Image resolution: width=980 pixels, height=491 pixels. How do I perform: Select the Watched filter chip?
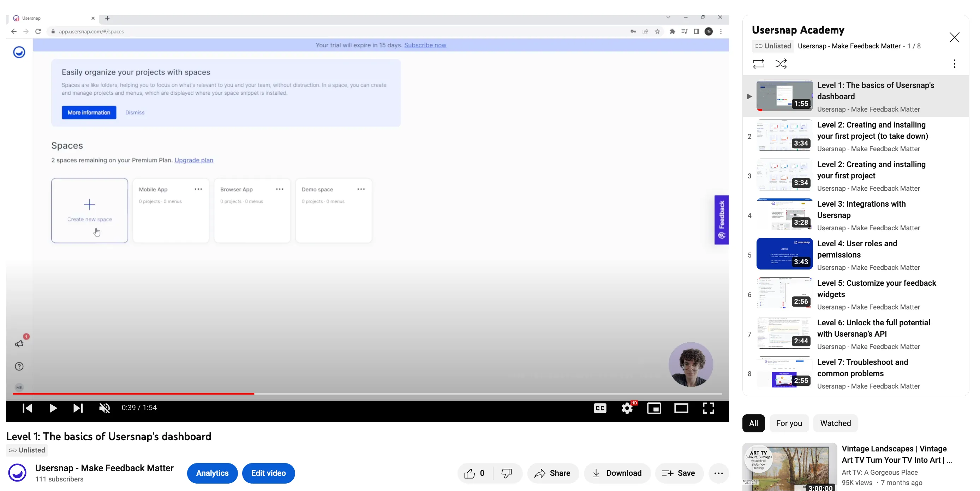(x=835, y=423)
